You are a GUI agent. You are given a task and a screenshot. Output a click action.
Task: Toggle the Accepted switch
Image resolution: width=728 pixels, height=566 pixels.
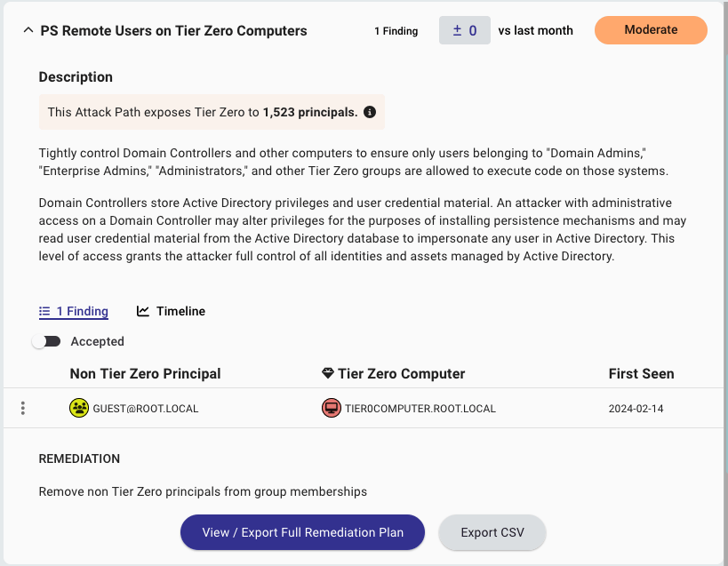point(46,341)
